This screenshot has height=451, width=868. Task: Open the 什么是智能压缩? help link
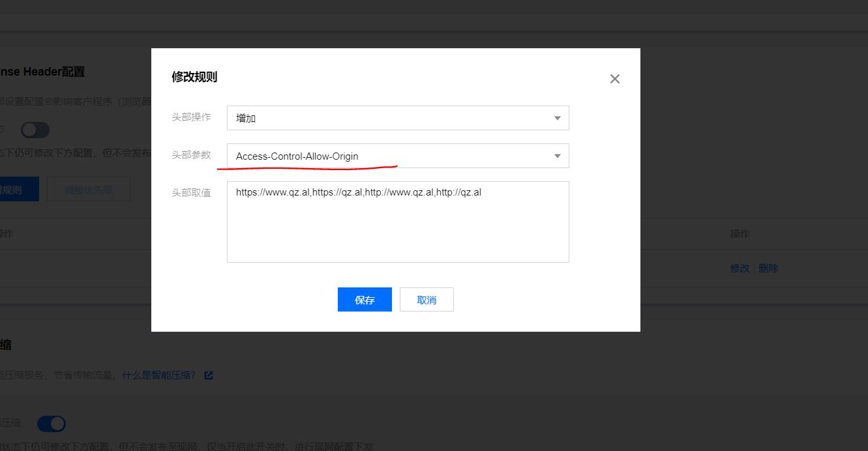tap(158, 375)
